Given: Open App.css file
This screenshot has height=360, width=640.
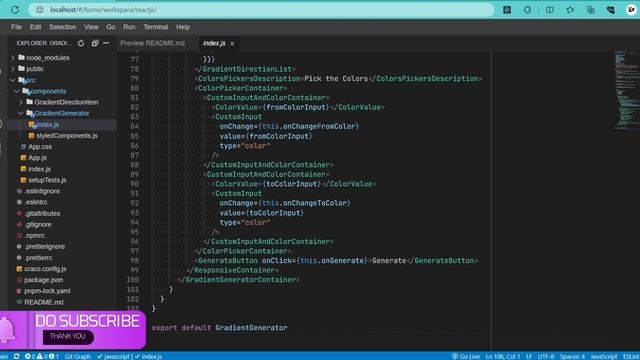Looking at the screenshot, I should click(x=40, y=147).
